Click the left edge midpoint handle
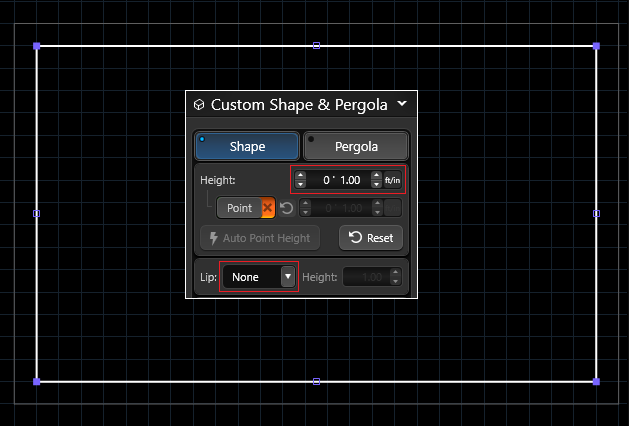This screenshot has height=426, width=629. point(37,213)
